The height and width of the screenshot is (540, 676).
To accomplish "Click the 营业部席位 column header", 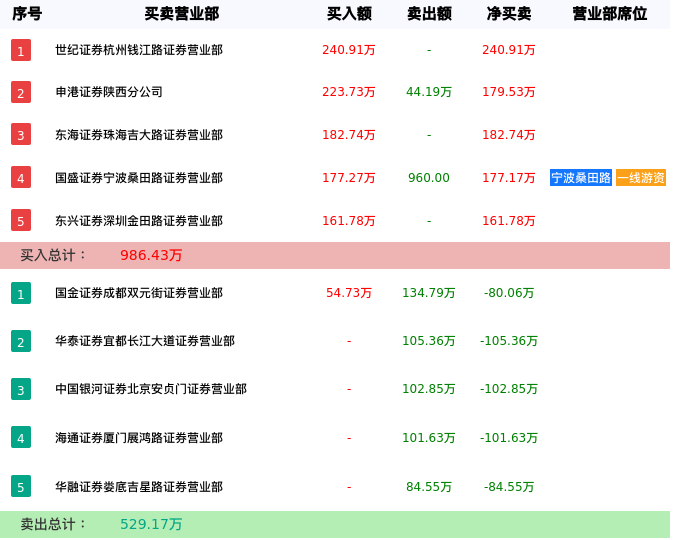I will (x=610, y=14).
